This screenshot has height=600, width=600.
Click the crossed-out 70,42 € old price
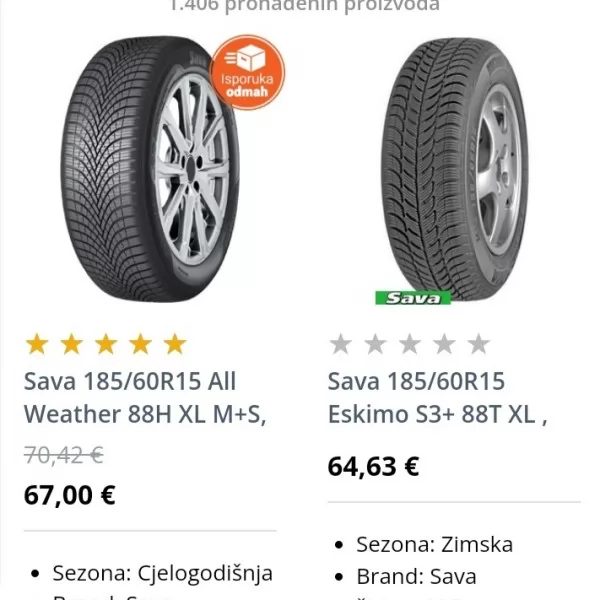64,455
